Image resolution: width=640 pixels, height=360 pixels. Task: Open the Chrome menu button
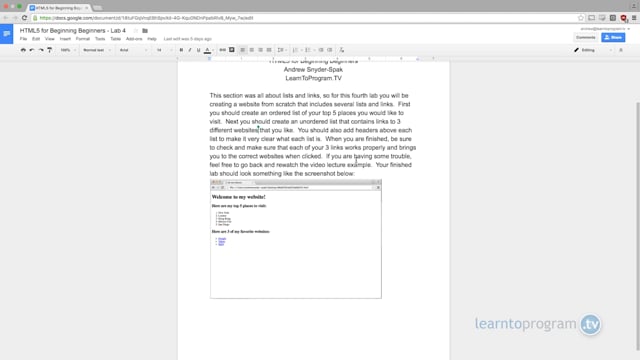pos(634,18)
